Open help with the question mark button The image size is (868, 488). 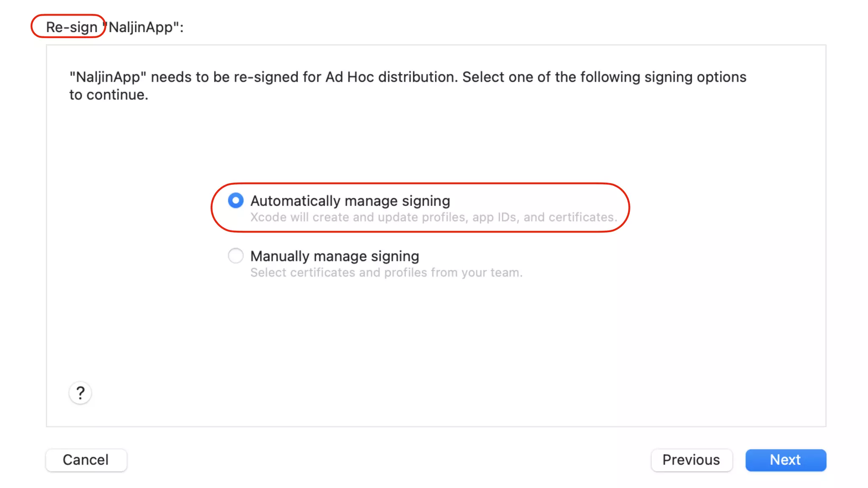(x=80, y=393)
